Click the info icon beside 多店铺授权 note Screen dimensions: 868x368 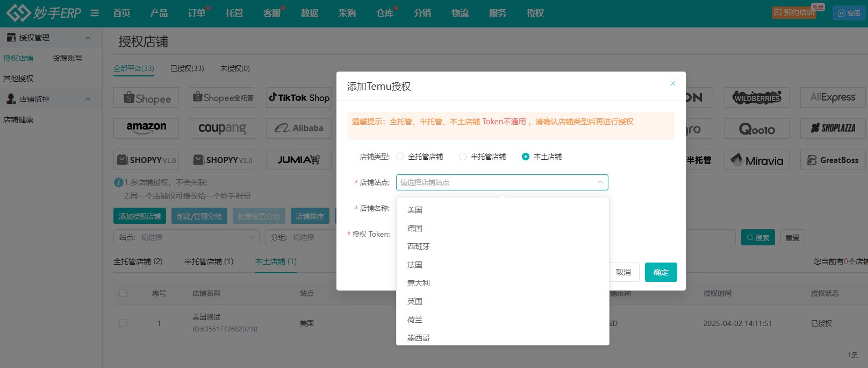[118, 182]
